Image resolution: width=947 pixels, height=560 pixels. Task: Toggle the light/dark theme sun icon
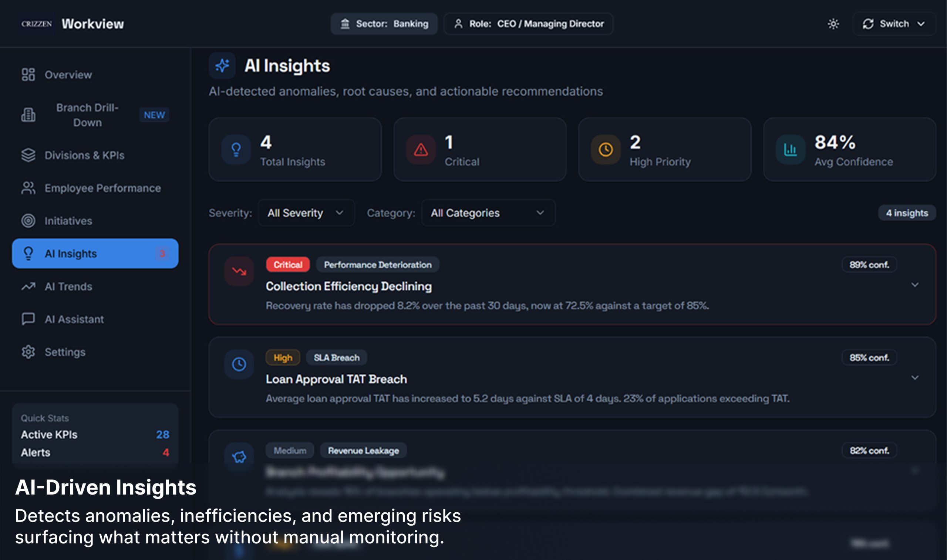tap(833, 24)
